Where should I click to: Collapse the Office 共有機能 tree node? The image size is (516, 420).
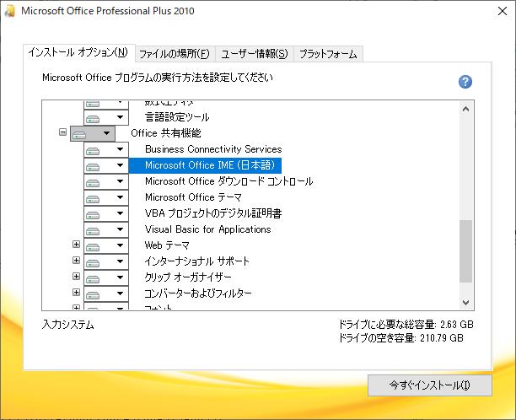(x=62, y=132)
